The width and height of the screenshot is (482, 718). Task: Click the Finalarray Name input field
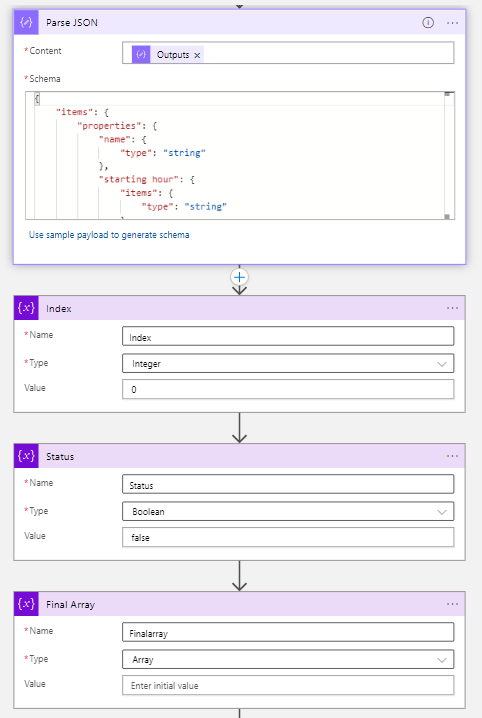click(x=288, y=632)
